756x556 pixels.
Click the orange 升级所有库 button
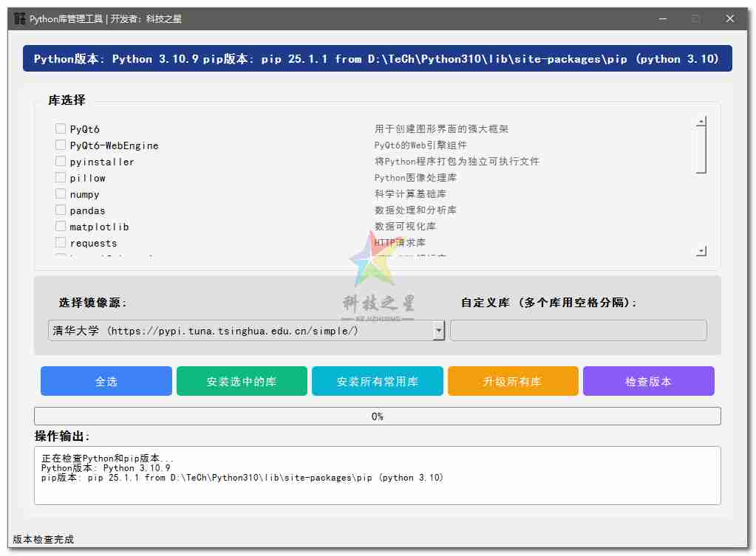tap(513, 382)
